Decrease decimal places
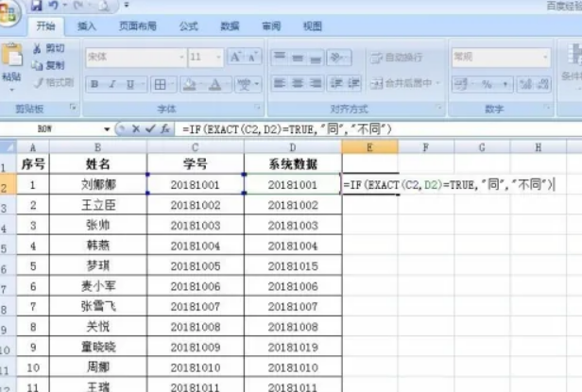The image size is (582, 392). pos(543,84)
